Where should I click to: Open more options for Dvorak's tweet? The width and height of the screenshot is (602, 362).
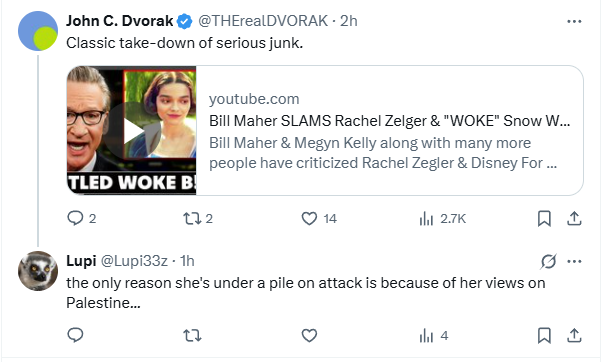(x=574, y=21)
